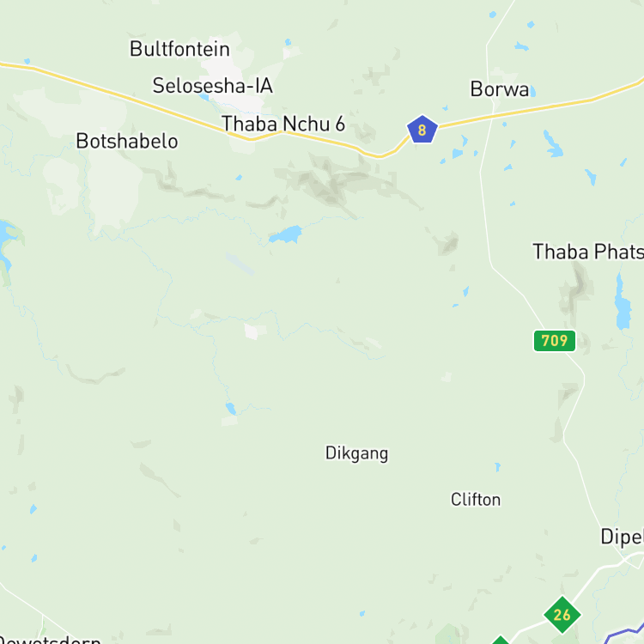Click the Dikgang place label
644x644 pixels.
tap(356, 453)
